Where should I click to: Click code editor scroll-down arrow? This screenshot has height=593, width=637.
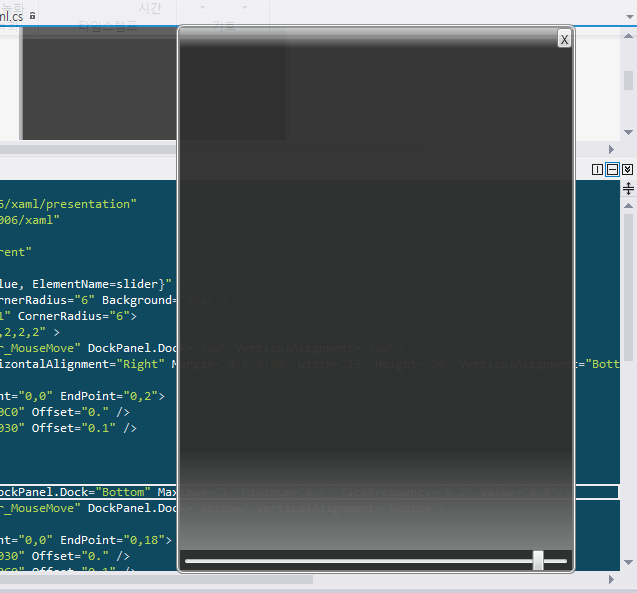click(628, 563)
